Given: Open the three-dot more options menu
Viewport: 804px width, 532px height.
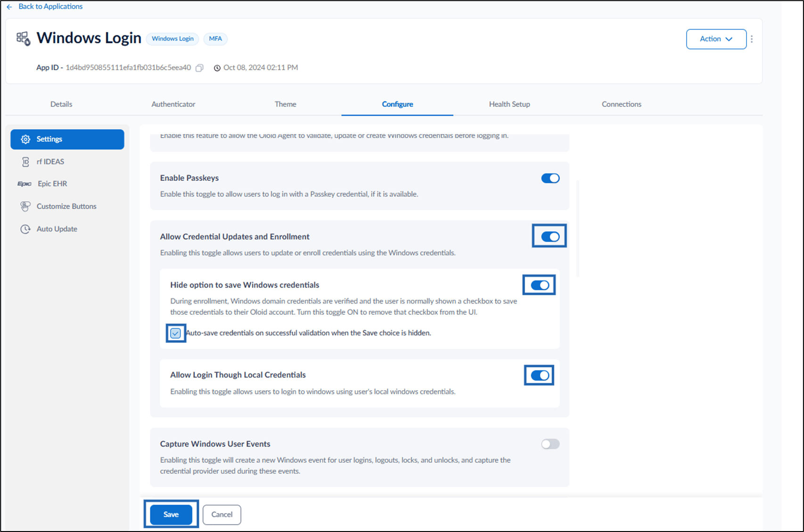Looking at the screenshot, I should click(752, 39).
